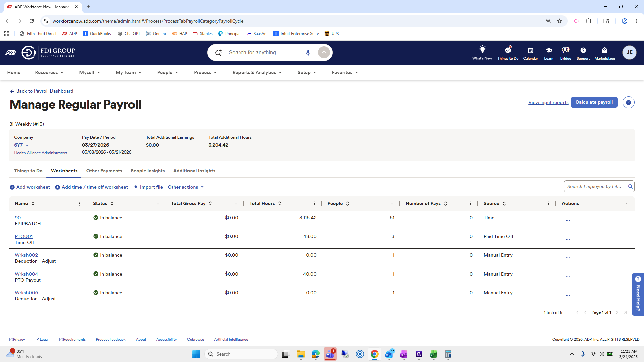Switch to the Other Payments tab
The height and width of the screenshot is (362, 644).
click(104, 171)
